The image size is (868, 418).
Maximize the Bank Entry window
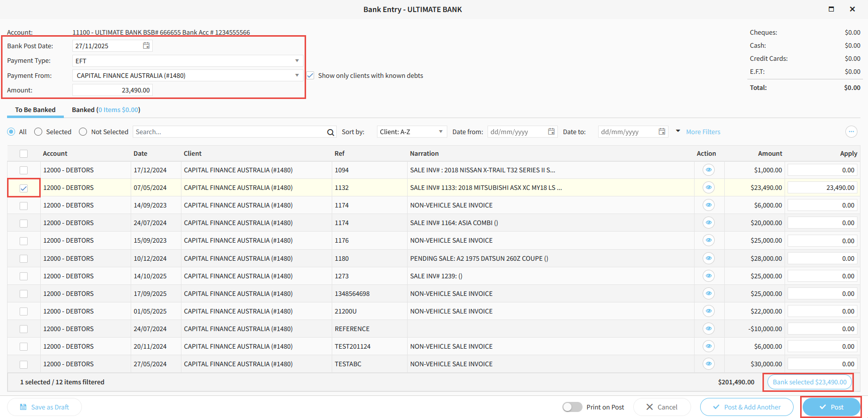[831, 9]
